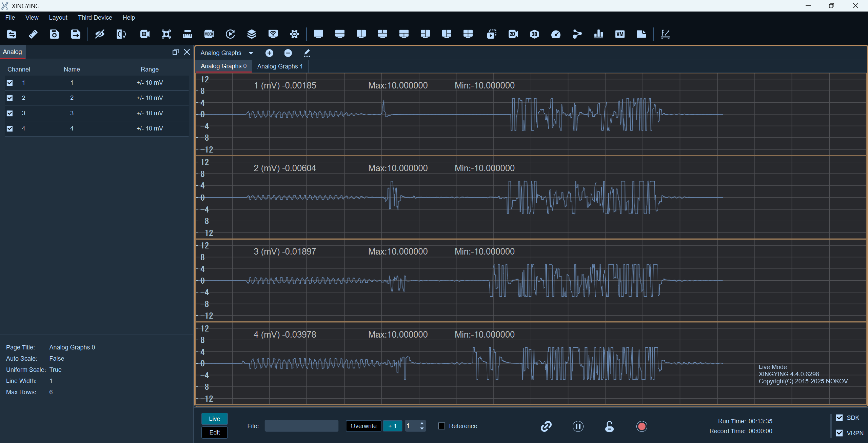The width and height of the screenshot is (868, 443).
Task: Open the Third Device menu
Action: coord(95,18)
